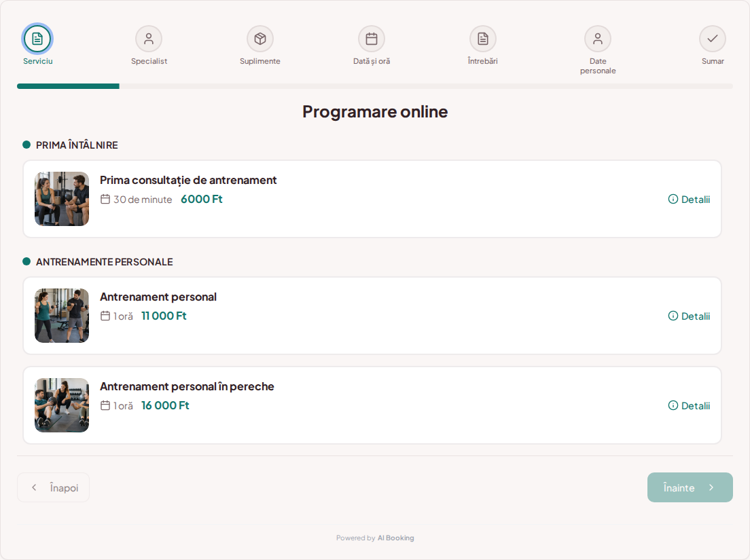Click the 6000 Ft price
Image resolution: width=750 pixels, height=560 pixels.
click(201, 200)
